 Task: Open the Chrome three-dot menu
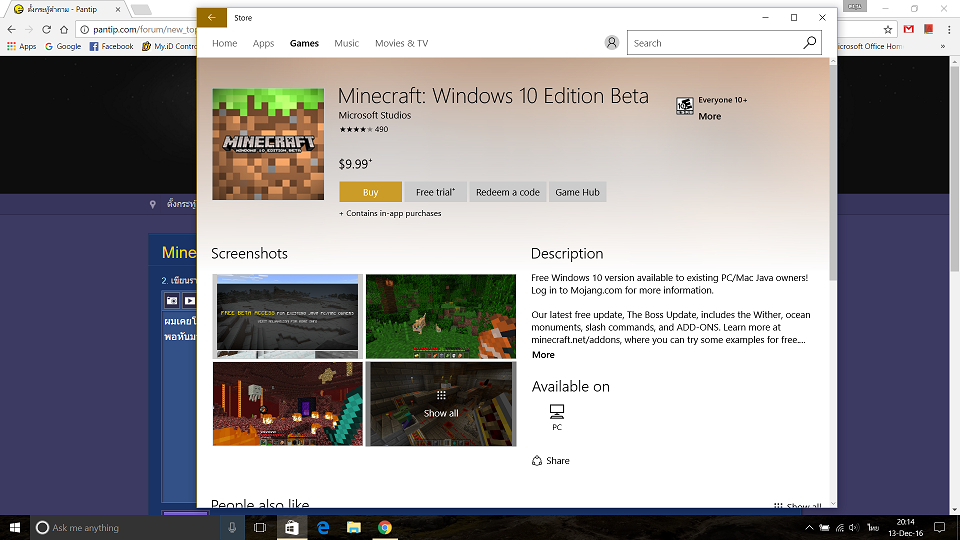coord(949,29)
